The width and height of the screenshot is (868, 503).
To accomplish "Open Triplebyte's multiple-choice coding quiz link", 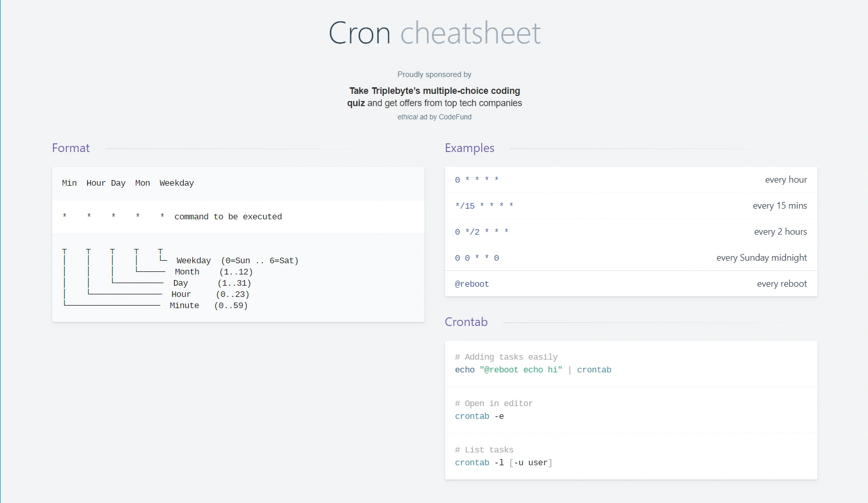I will coord(434,97).
